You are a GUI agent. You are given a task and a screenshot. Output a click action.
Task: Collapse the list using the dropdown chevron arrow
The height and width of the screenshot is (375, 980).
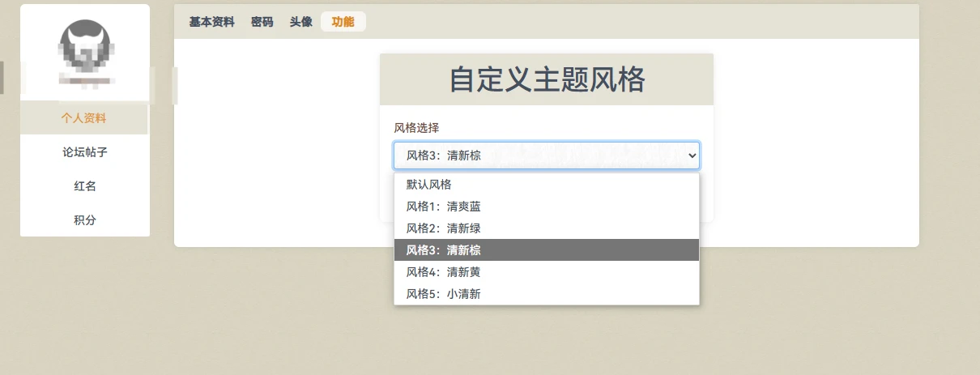(691, 156)
